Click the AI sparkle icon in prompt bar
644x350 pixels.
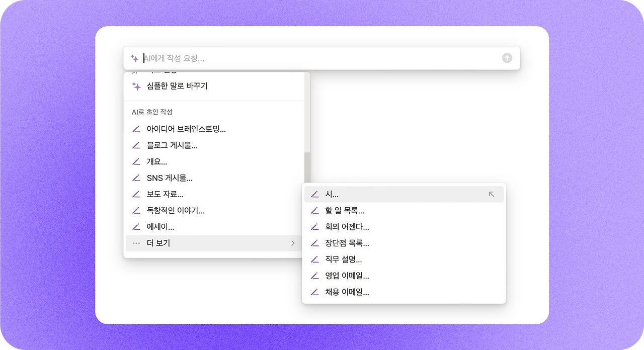[135, 58]
